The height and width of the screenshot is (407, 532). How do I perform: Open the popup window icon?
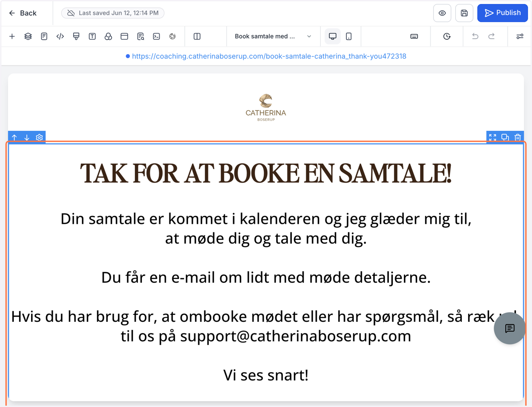(x=124, y=36)
